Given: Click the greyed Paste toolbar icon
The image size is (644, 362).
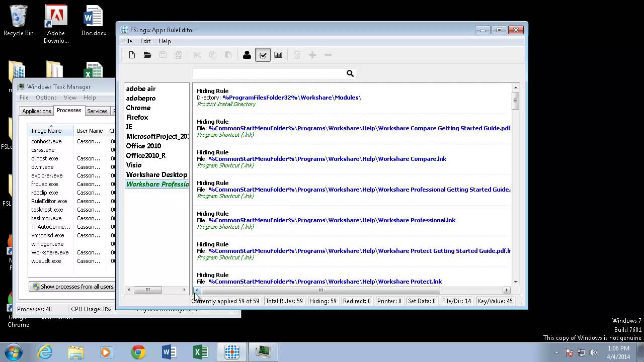Looking at the screenshot, I should [228, 55].
